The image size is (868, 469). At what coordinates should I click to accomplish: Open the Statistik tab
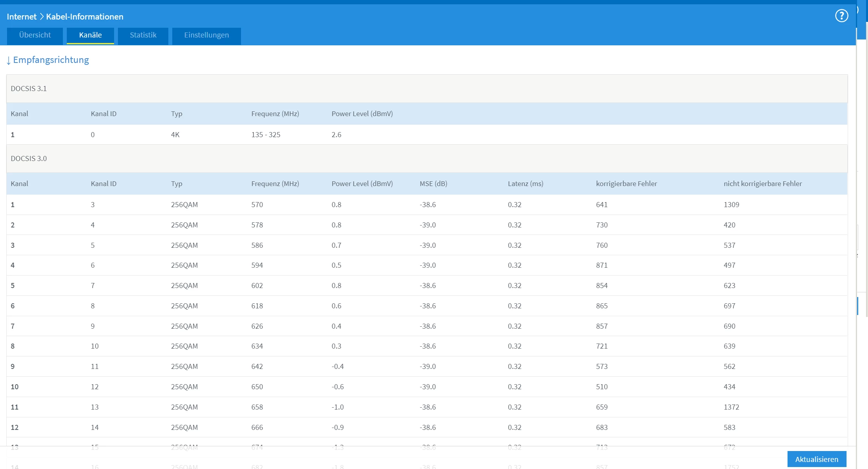(x=143, y=35)
